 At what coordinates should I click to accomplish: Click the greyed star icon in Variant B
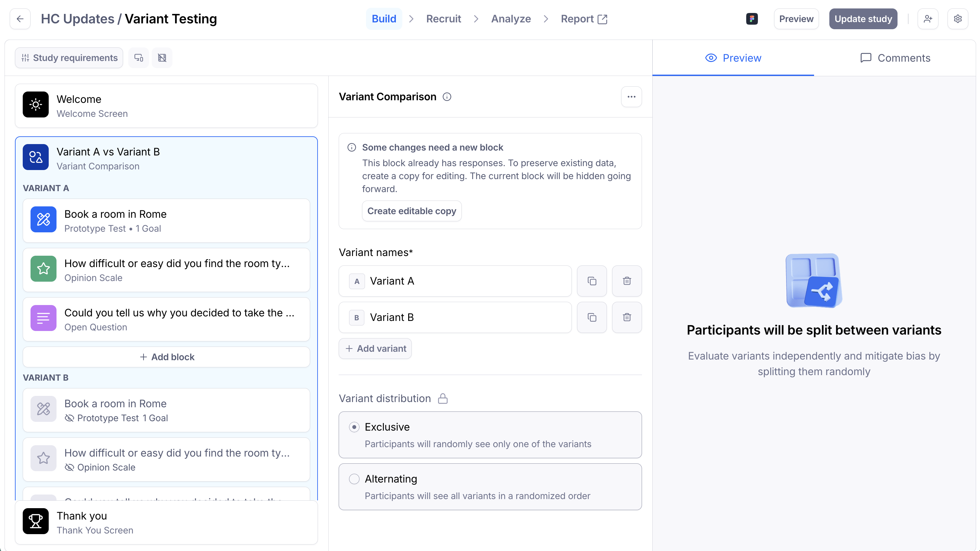coord(44,458)
